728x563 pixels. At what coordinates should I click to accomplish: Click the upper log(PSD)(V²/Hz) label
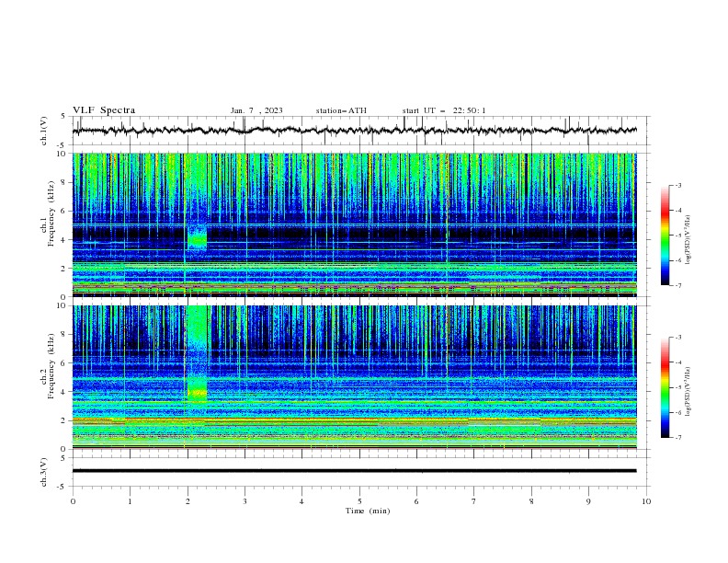[688, 240]
